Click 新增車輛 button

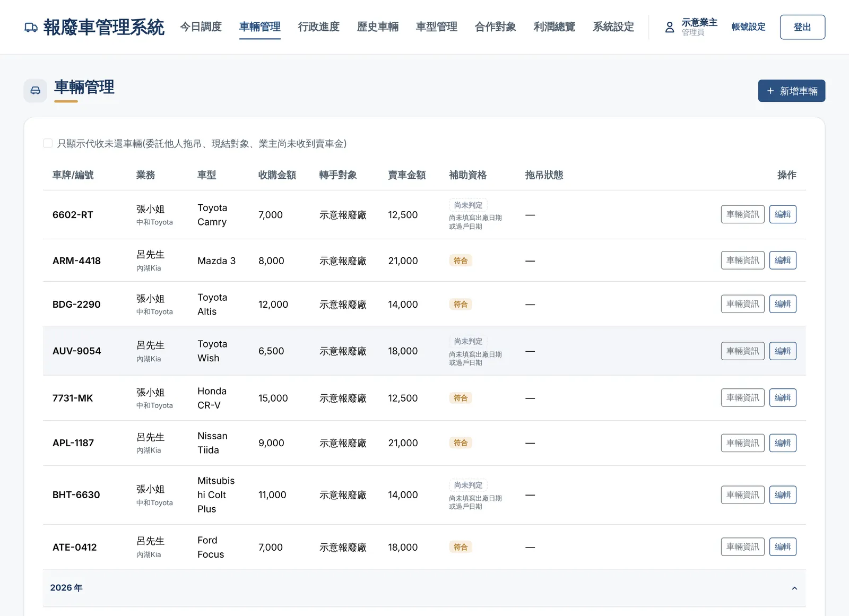791,91
